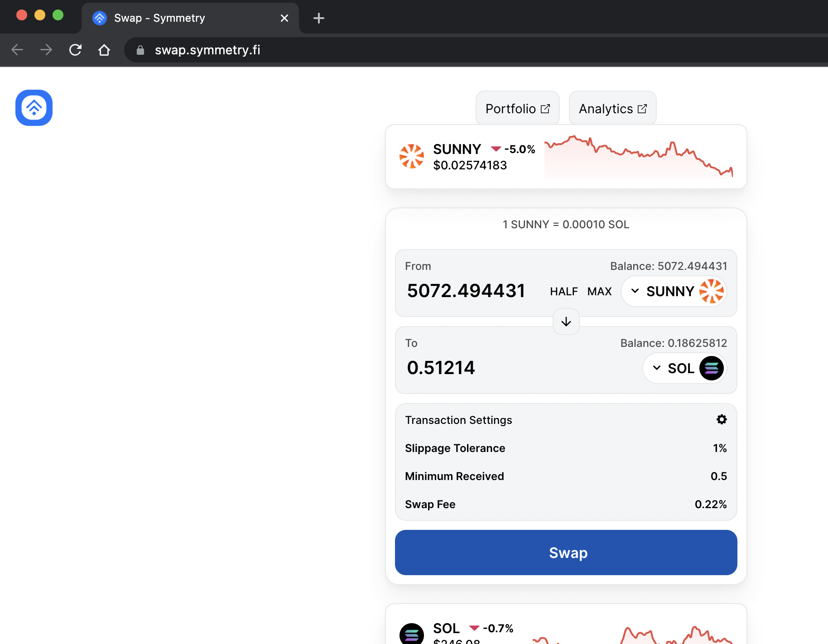The width and height of the screenshot is (828, 644).
Task: Click the SOL logo in To selector
Action: (x=712, y=368)
